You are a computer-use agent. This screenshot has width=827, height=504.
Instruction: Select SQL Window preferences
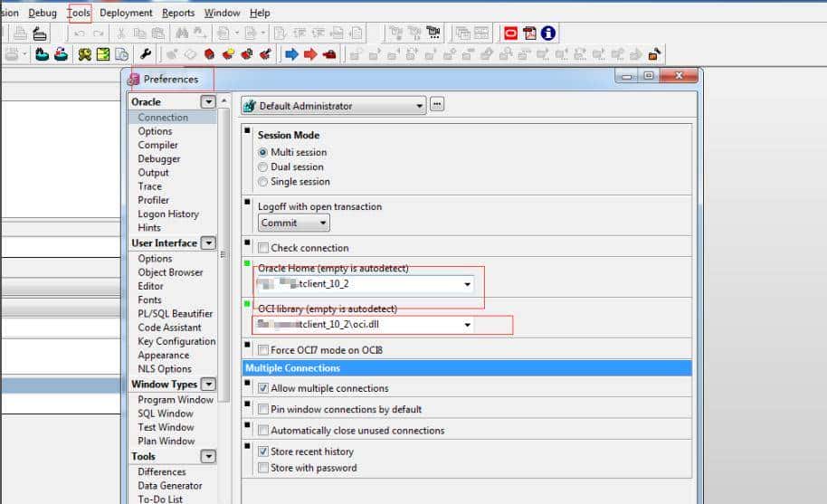click(x=166, y=414)
